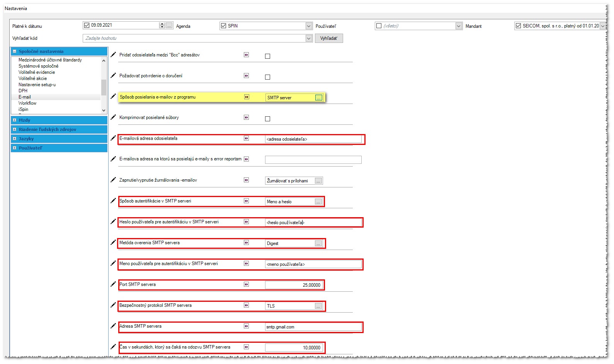614x364 pixels.
Task: Click arrow icon for error report e-mail address row
Action: [x=246, y=159]
